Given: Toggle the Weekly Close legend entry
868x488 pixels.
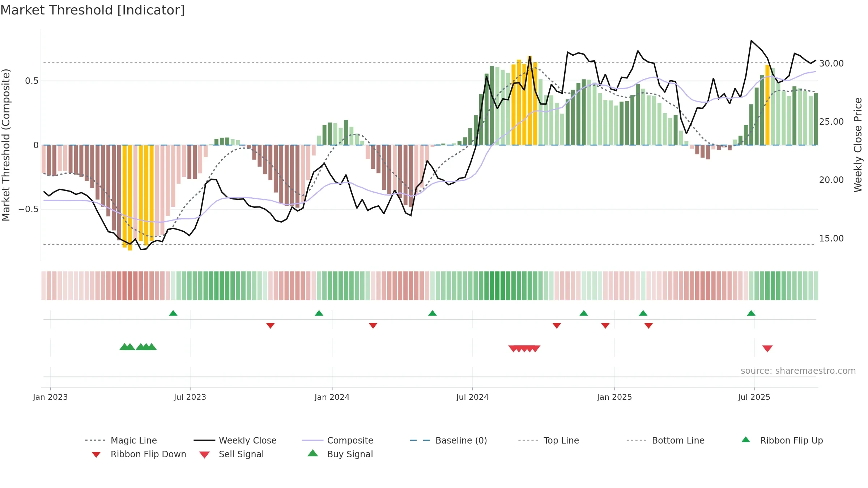Looking at the screenshot, I should 235,440.
